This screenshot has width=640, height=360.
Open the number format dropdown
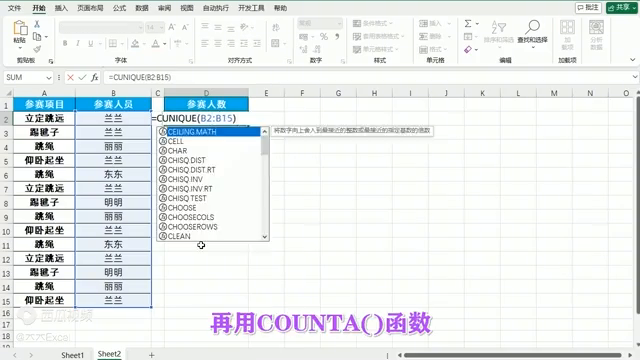[x=339, y=23]
